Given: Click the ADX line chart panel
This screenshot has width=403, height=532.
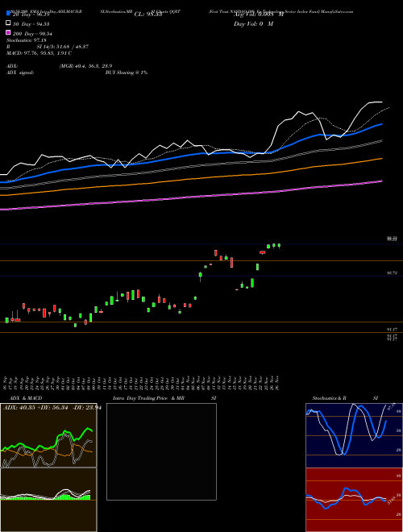Looking at the screenshot, I should [48, 435].
